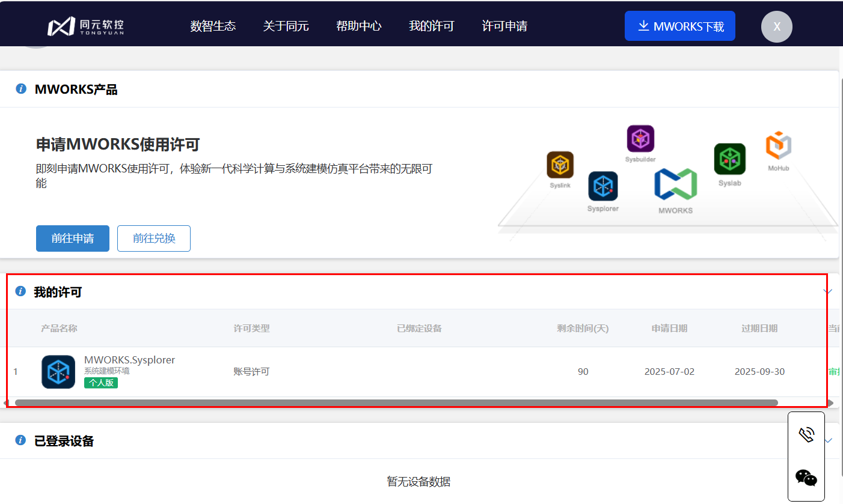Click the 前往兑换 button
Screen dimensions: 843x504
point(154,238)
